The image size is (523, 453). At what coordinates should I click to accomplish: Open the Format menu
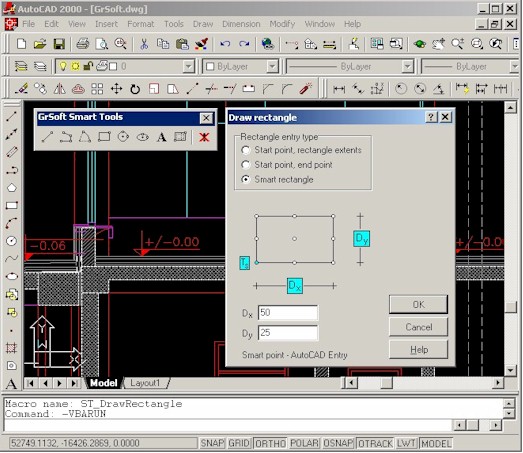click(x=140, y=24)
